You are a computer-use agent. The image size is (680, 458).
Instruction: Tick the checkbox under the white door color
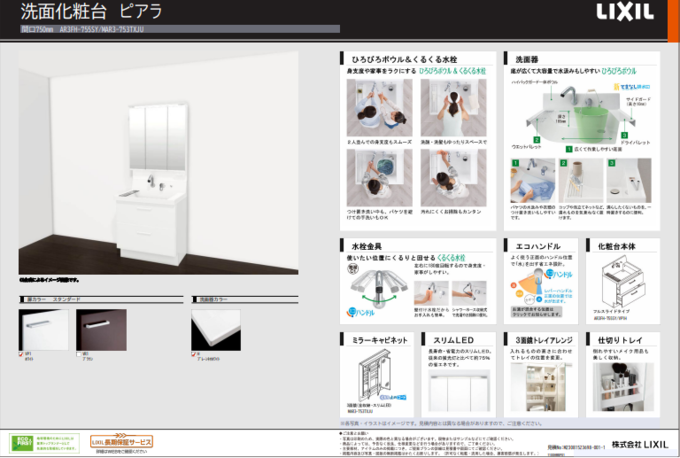pos(22,352)
